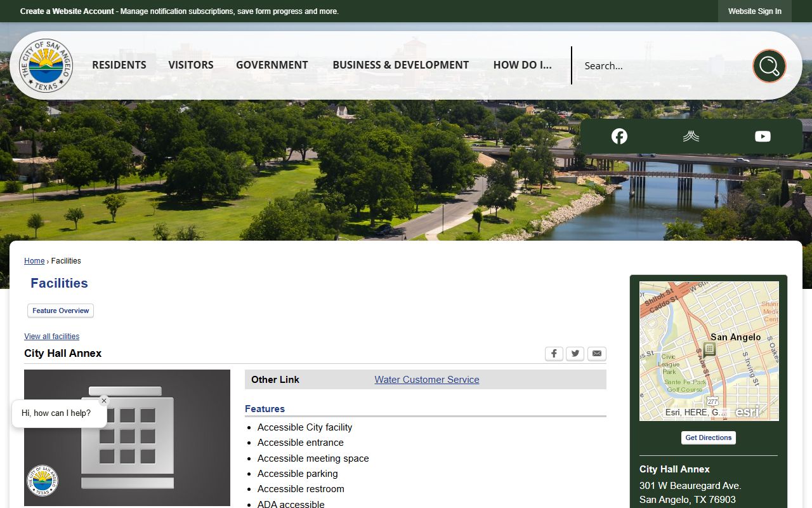Open the Nextdoor icon in the banner
812x508 pixels.
click(x=691, y=136)
